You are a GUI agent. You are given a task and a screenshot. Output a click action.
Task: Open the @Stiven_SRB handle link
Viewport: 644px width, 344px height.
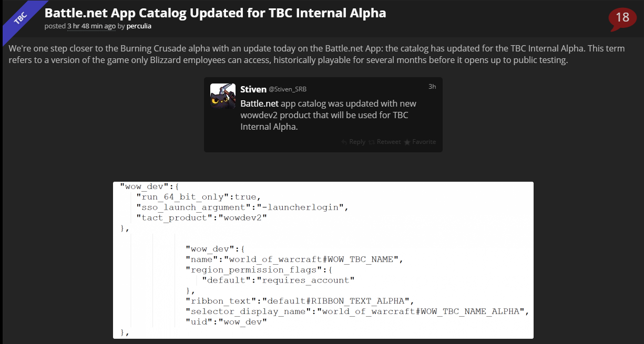pos(288,89)
